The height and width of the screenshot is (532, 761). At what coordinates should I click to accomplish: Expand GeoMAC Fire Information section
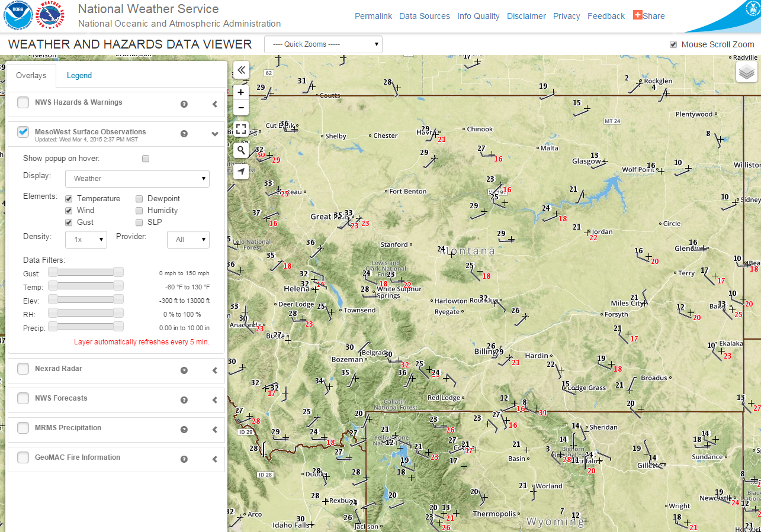(215, 459)
